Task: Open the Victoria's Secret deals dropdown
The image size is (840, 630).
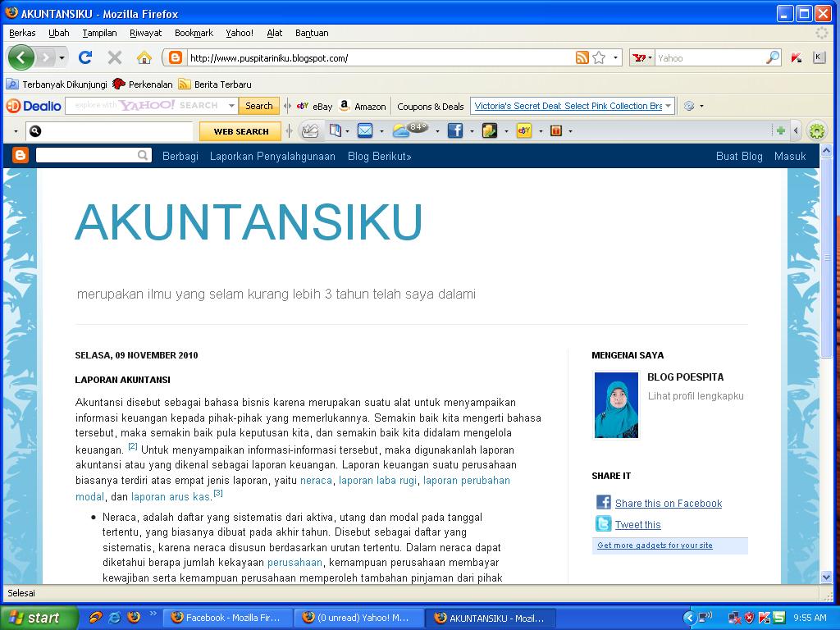Action: coord(666,106)
